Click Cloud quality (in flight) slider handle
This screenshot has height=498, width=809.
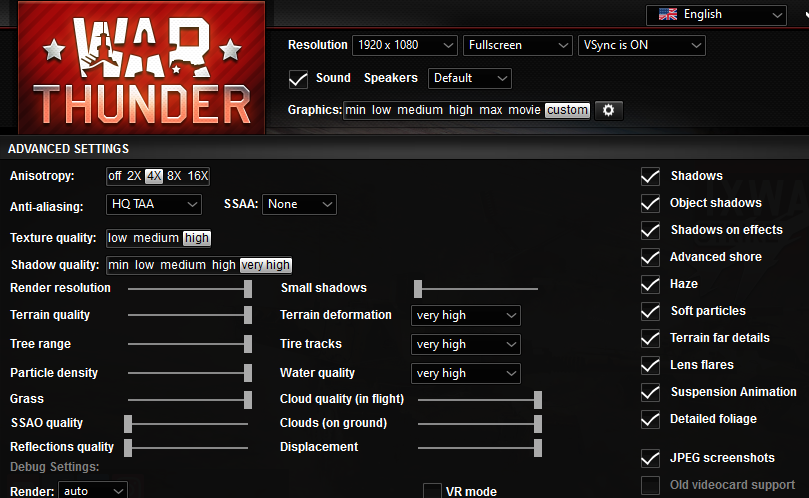[x=538, y=399]
